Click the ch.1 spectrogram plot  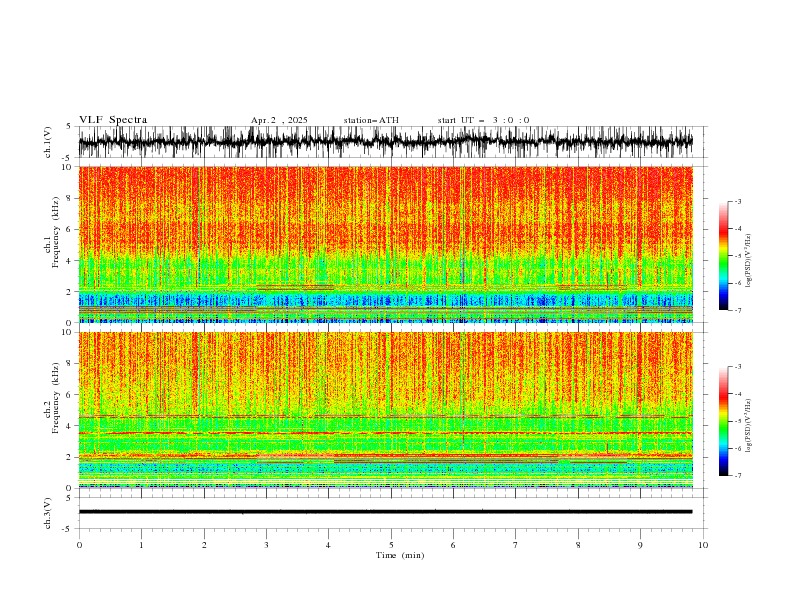point(385,244)
